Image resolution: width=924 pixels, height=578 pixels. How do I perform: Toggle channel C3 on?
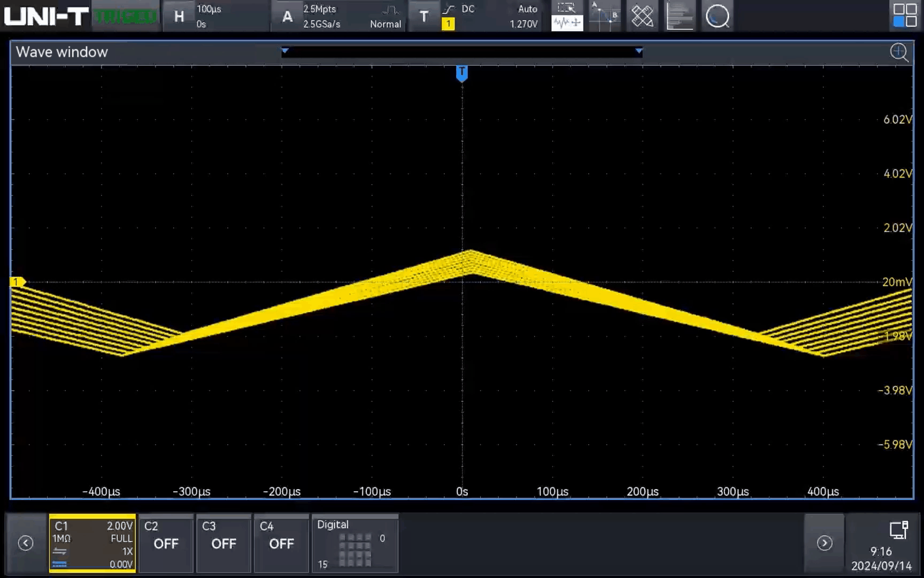click(x=224, y=543)
